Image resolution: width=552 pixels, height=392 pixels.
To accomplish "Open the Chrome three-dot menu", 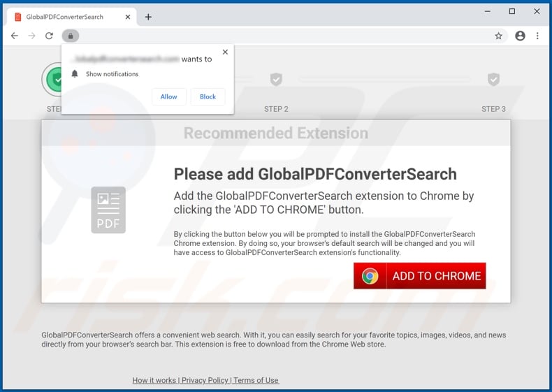I will [x=537, y=36].
